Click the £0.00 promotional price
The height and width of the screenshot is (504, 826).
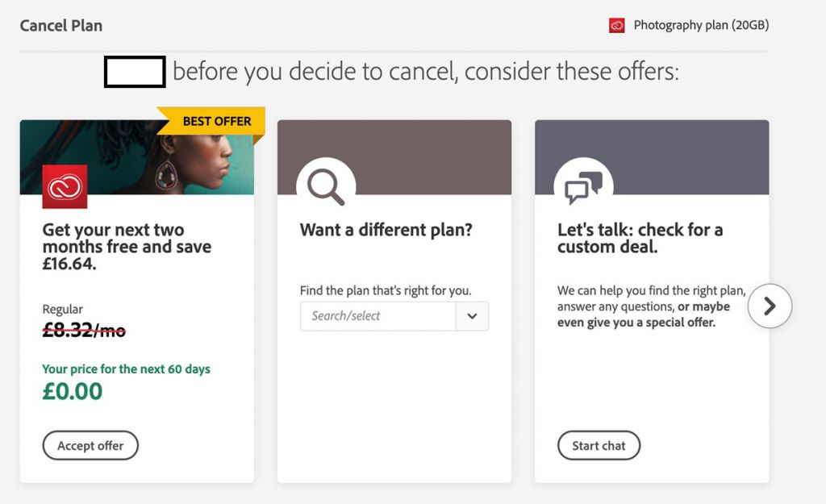coord(72,391)
